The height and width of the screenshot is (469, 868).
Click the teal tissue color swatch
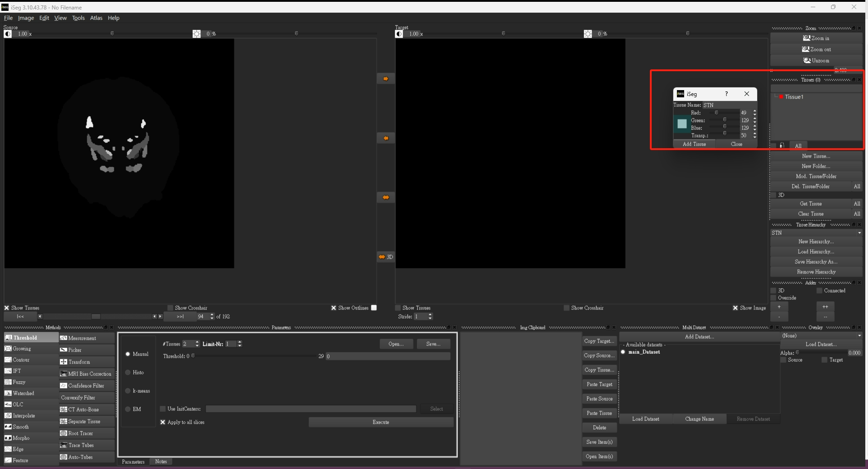pyautogui.click(x=682, y=124)
